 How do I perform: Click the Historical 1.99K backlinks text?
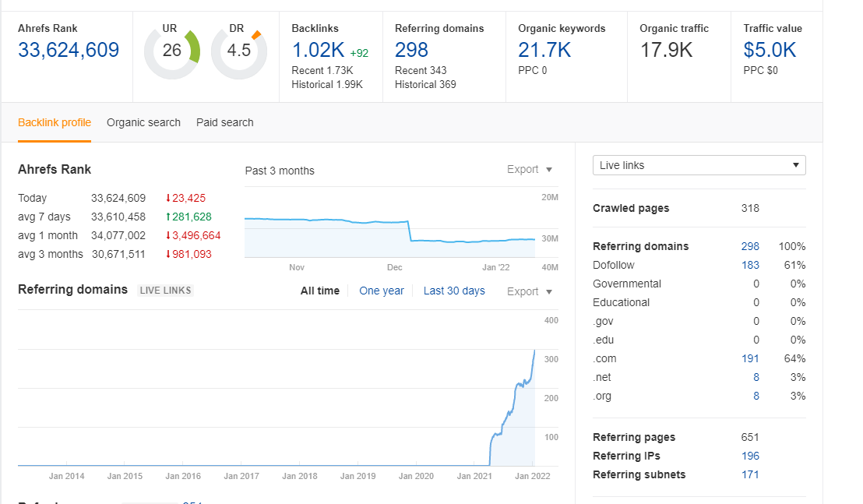(327, 85)
